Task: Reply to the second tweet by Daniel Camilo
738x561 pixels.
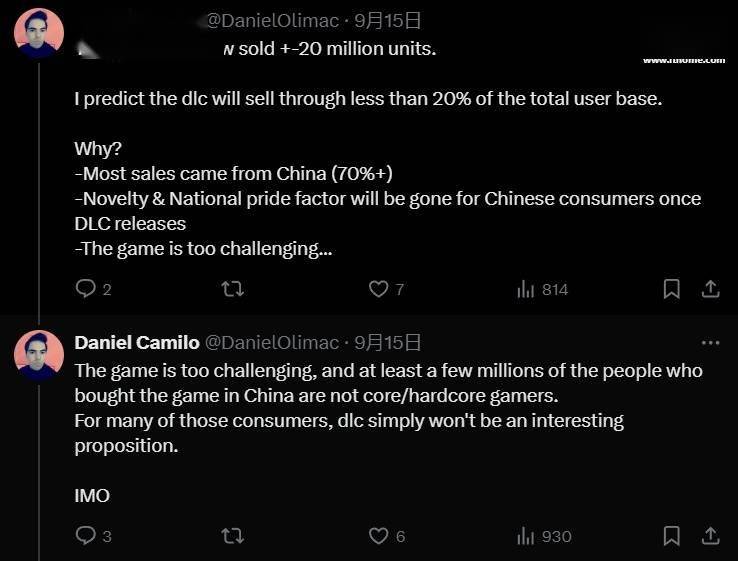Action: pyautogui.click(x=86, y=536)
